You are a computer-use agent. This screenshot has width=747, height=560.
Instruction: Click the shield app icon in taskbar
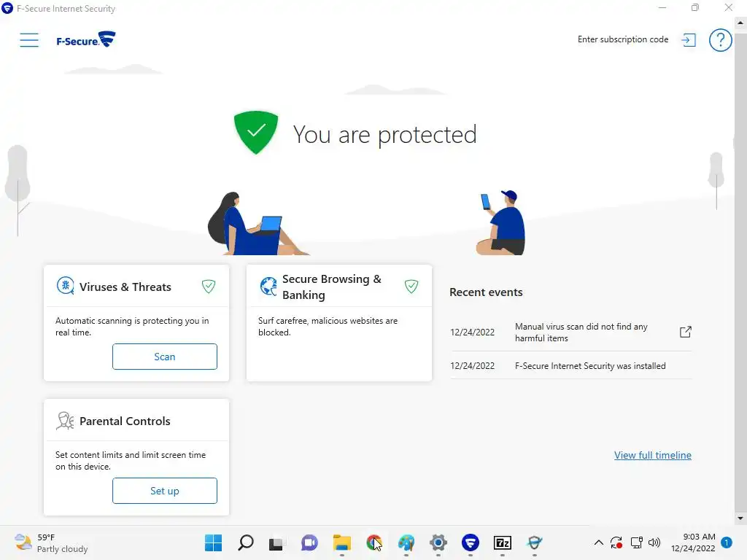coord(535,542)
